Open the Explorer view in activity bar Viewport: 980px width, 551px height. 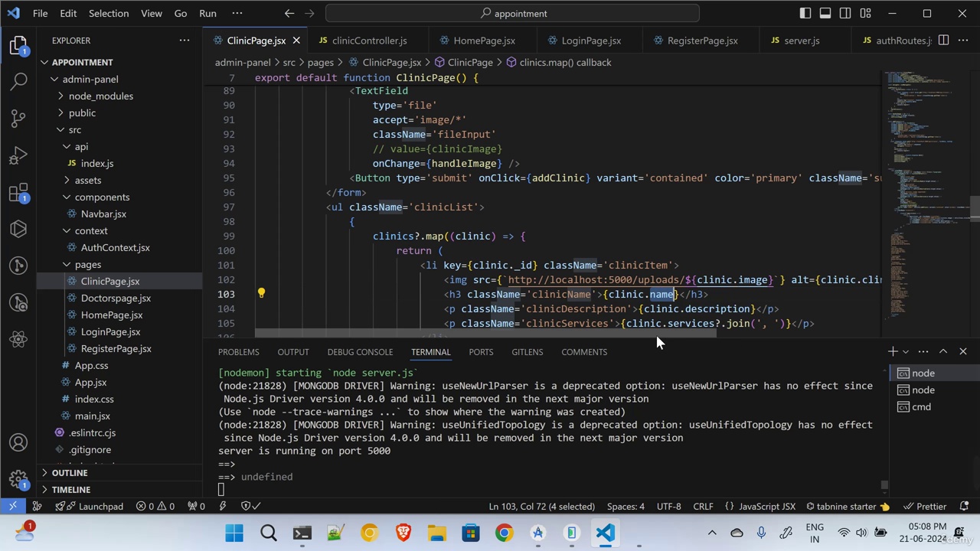point(18,46)
